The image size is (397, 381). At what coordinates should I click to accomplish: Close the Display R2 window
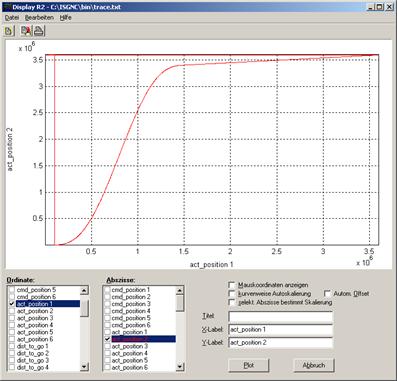pos(389,7)
